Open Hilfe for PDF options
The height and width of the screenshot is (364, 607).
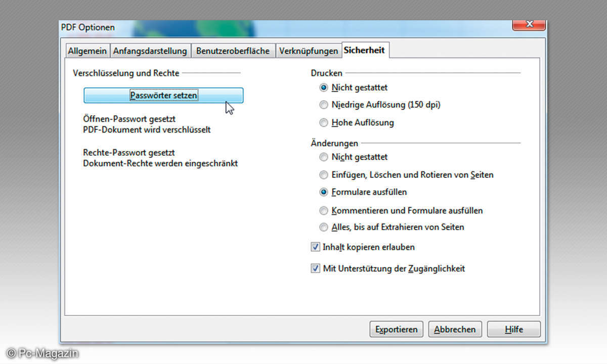point(513,329)
